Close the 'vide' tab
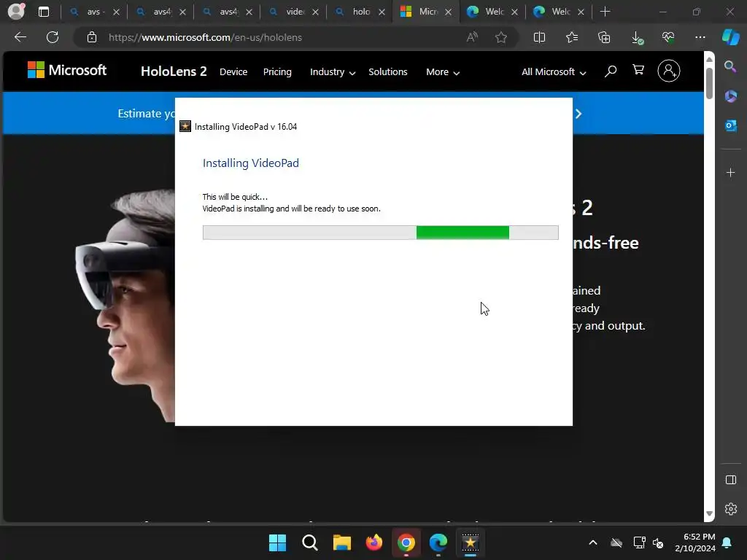 (315, 12)
